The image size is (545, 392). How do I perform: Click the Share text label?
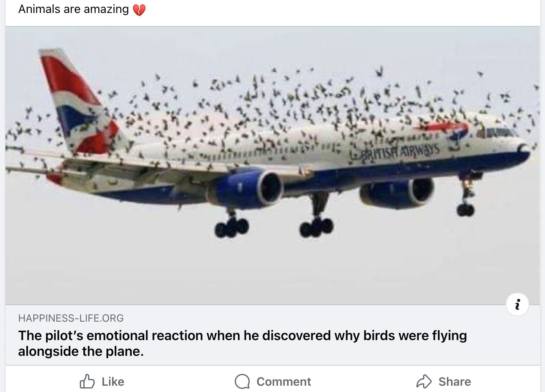pos(455,381)
